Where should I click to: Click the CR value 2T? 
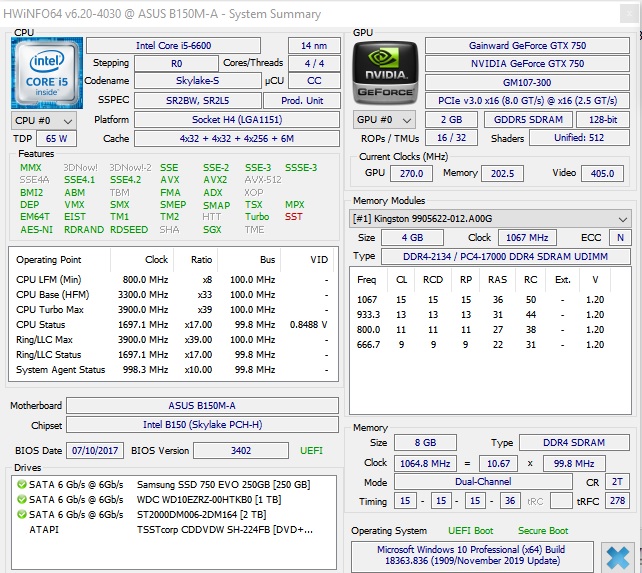[x=617, y=482]
